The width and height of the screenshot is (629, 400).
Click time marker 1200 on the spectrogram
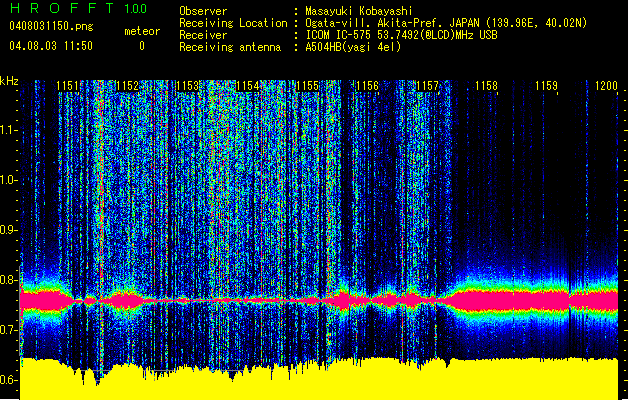tap(607, 86)
